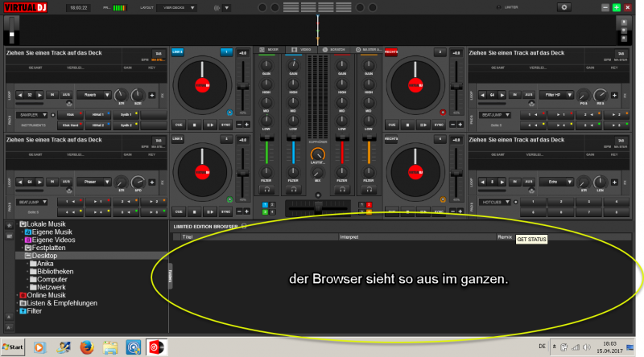The width and height of the screenshot is (644, 357).
Task: Click deck 3 play/pause button
Action: point(210,211)
